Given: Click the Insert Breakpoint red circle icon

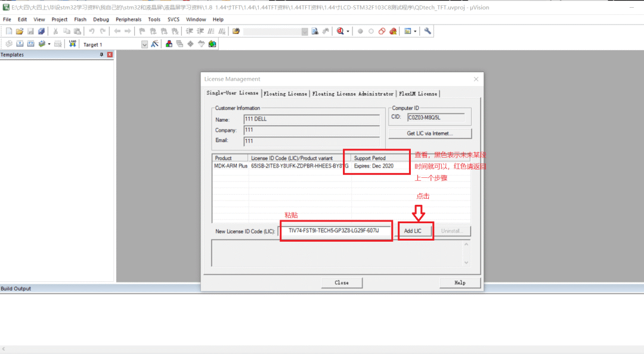Looking at the screenshot, I should (x=360, y=31).
